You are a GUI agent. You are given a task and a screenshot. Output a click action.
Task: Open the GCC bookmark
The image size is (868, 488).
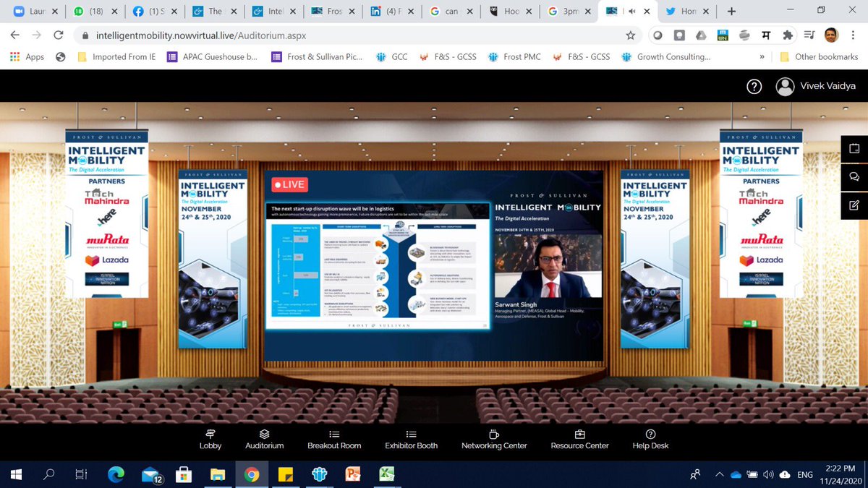[x=391, y=56]
